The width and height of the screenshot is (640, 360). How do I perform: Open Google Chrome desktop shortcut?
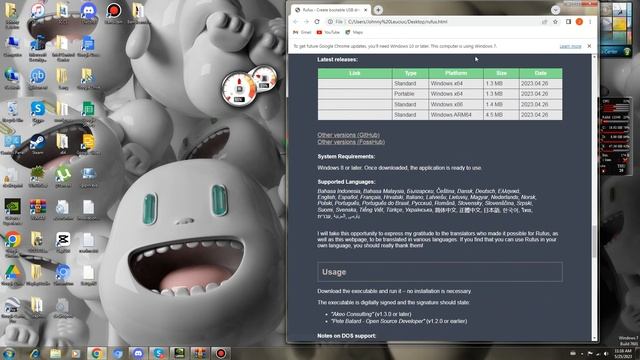12,244
